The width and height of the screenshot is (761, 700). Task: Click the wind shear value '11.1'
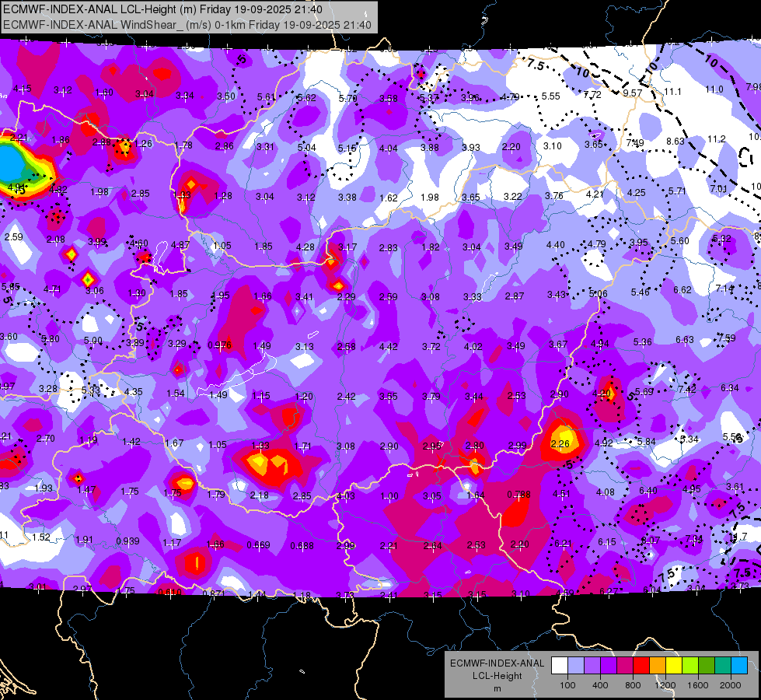coord(672,91)
